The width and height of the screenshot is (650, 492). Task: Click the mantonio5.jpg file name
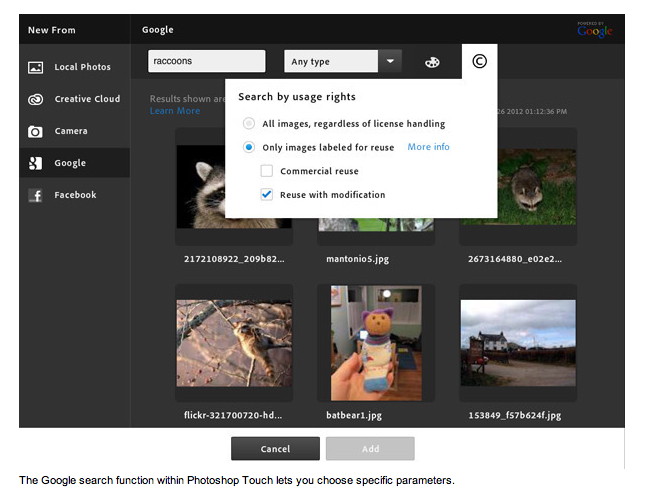coord(357,259)
